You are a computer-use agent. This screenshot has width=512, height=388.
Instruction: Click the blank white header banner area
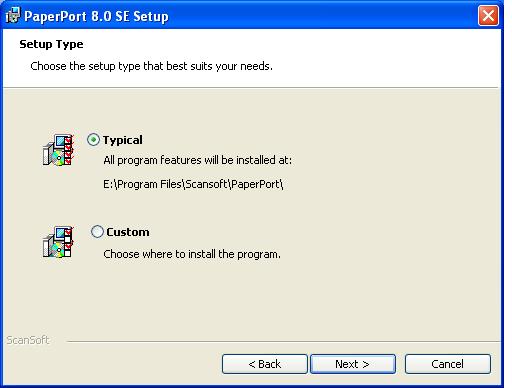point(383,57)
